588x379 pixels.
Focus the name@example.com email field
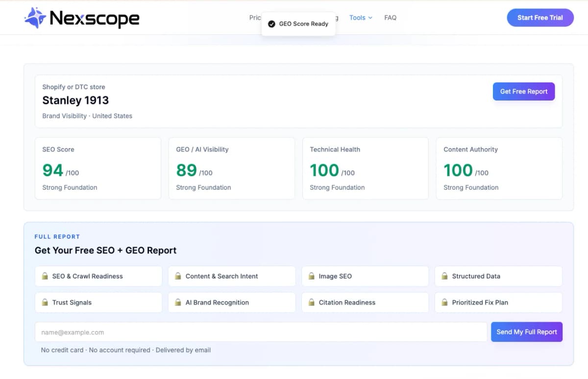(261, 332)
